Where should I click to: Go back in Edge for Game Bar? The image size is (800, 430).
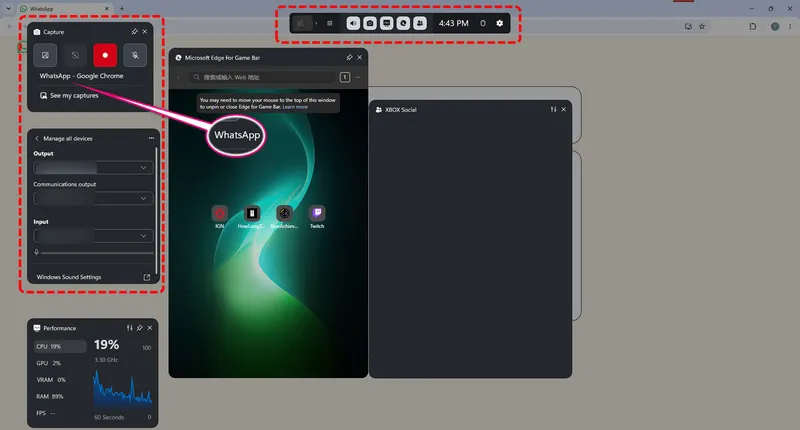point(179,77)
